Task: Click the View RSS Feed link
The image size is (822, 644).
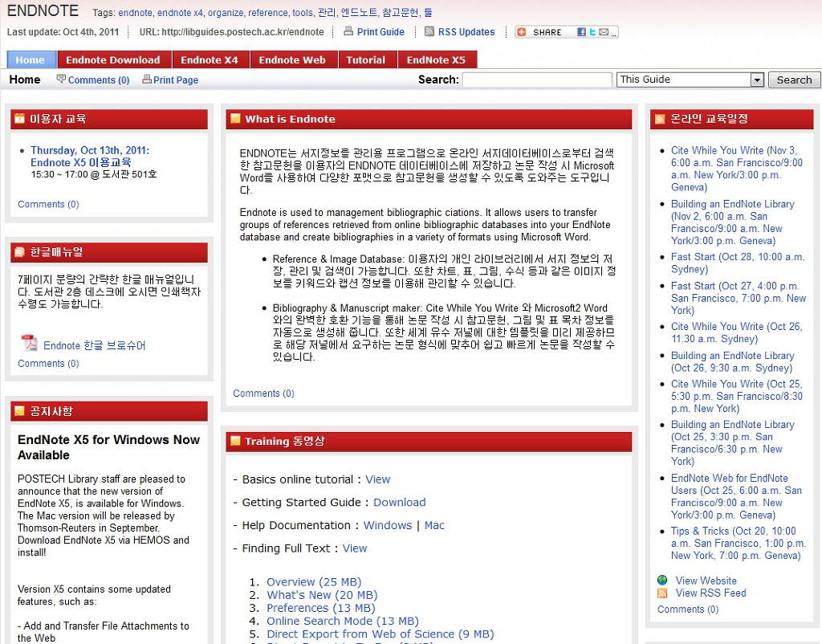Action: pyautogui.click(x=710, y=593)
